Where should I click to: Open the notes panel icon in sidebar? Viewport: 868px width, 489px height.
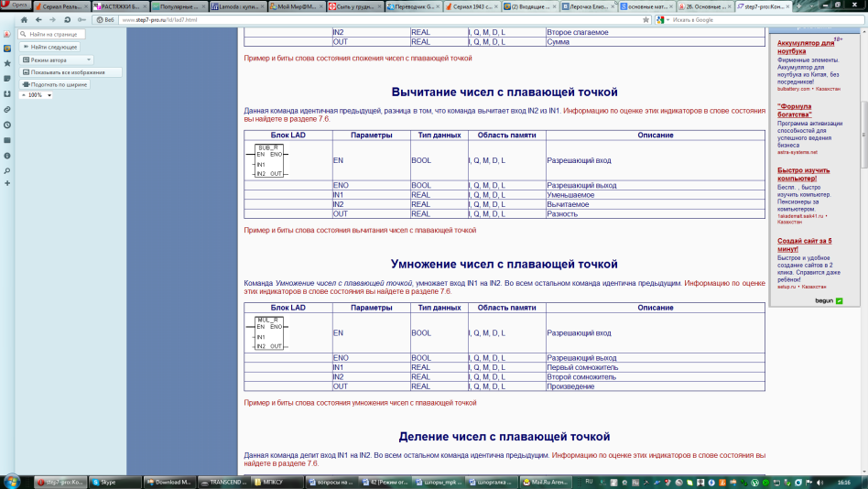pyautogui.click(x=7, y=79)
